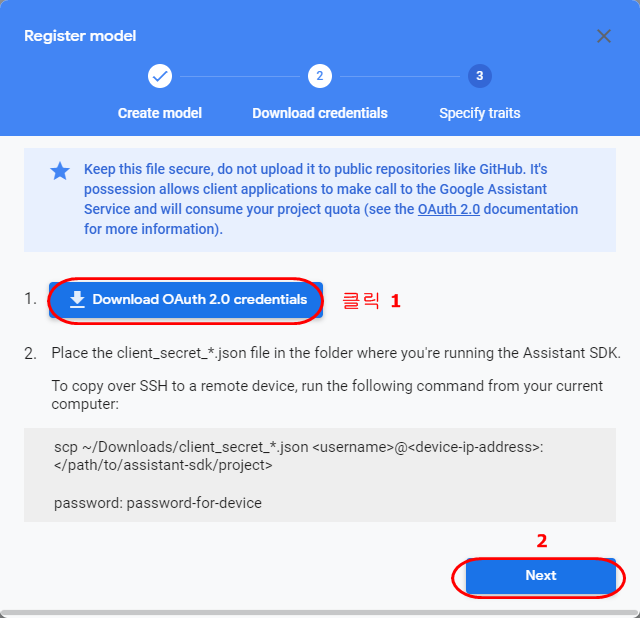
Task: Click the download arrow icon in button
Action: tap(77, 299)
